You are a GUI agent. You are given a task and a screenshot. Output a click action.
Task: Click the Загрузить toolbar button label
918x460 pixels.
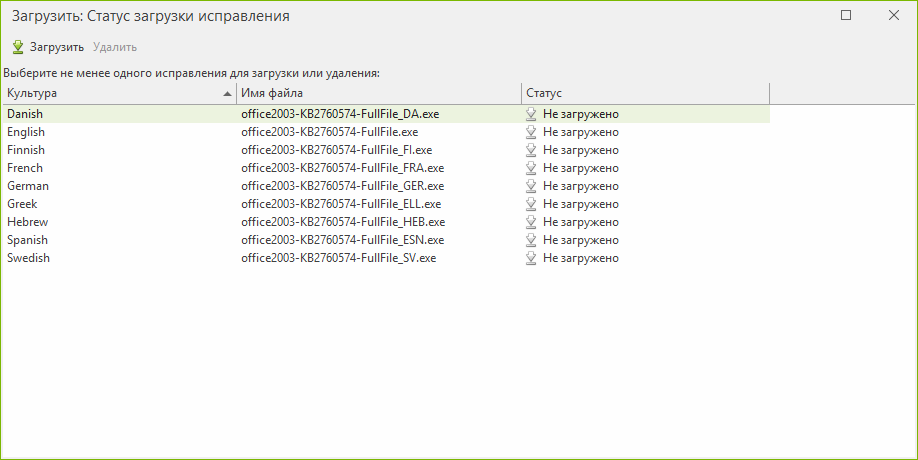(x=57, y=47)
